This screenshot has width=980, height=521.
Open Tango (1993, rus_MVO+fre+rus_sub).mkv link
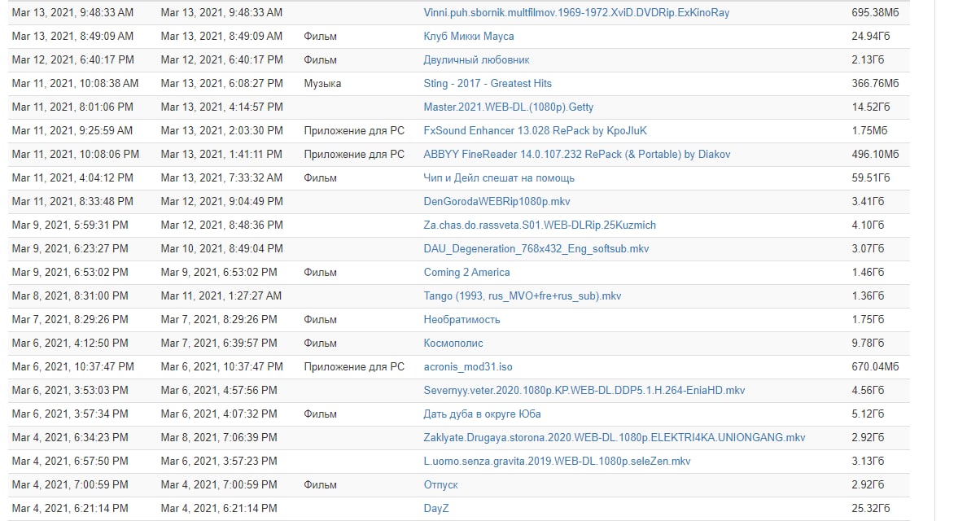[523, 296]
